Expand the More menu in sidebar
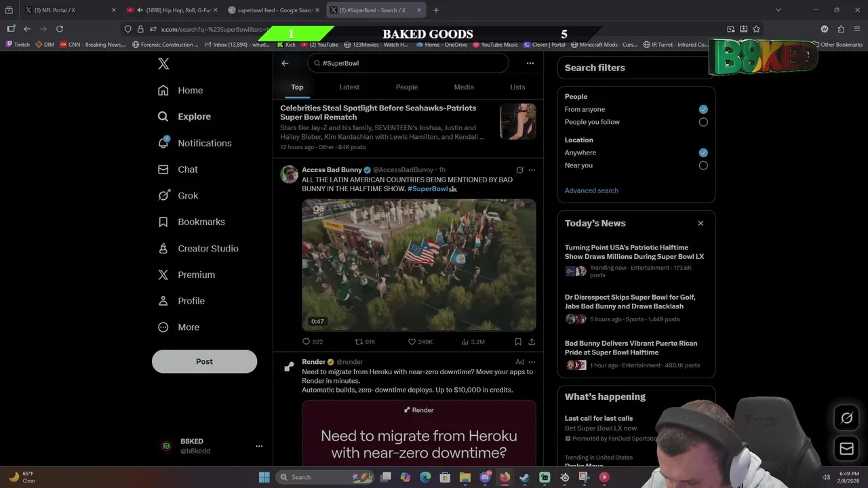The width and height of the screenshot is (868, 488). [x=179, y=327]
